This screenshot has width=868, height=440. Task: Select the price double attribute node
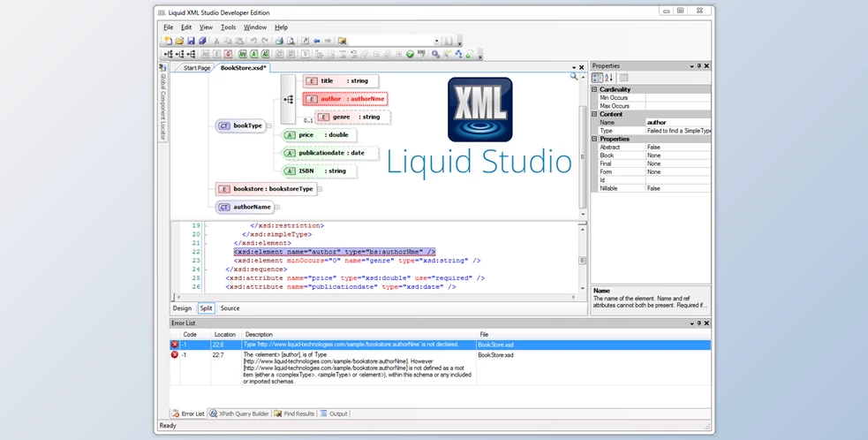point(318,134)
